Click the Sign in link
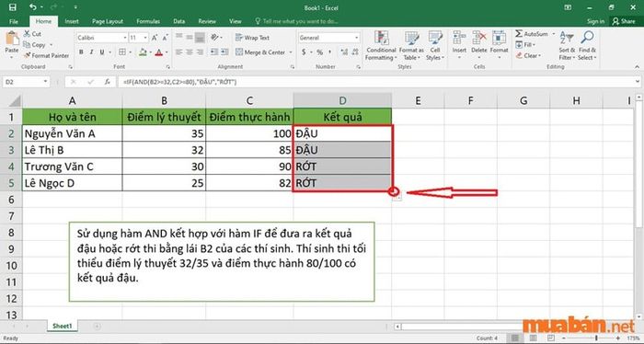The height and width of the screenshot is (344, 644). coord(595,21)
